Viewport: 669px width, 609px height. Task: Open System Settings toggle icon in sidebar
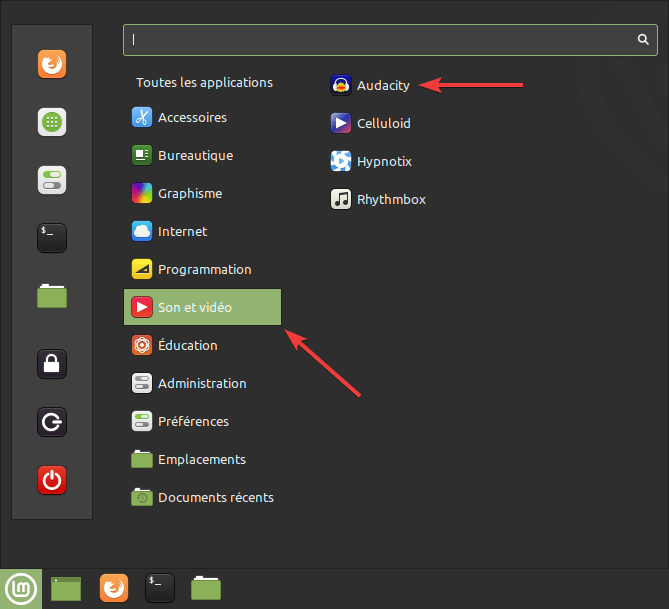pos(52,180)
